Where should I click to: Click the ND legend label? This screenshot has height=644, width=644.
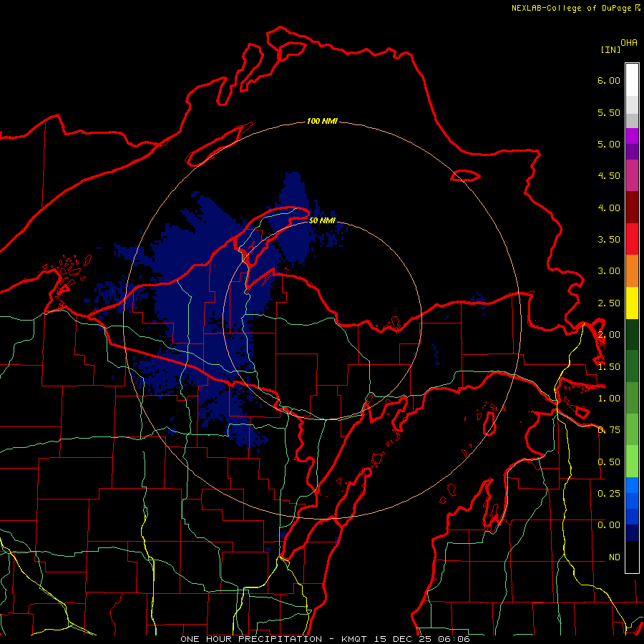coord(615,557)
